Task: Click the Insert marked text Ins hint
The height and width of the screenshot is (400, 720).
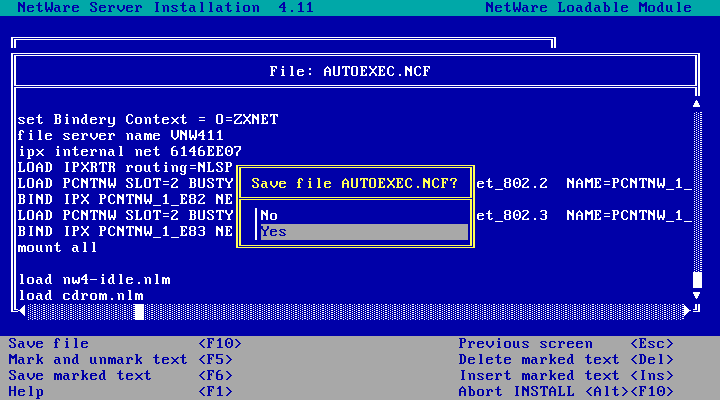Action: coord(566,376)
